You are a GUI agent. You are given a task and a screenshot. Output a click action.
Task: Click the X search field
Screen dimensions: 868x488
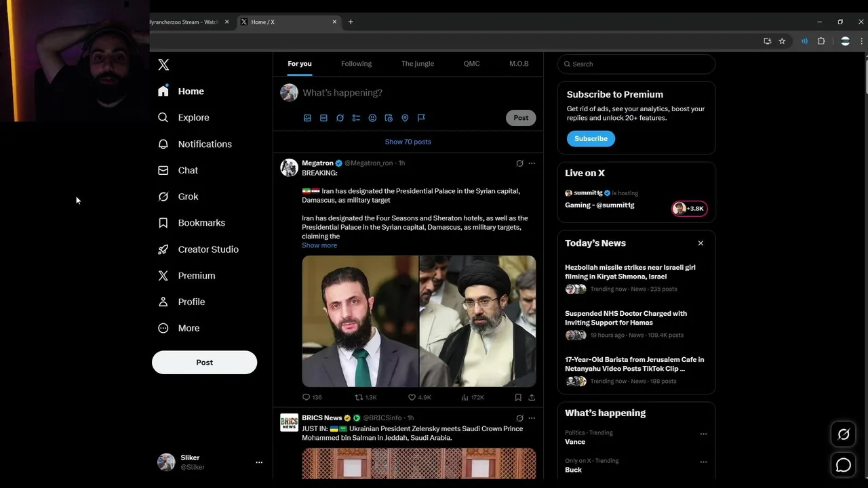636,64
